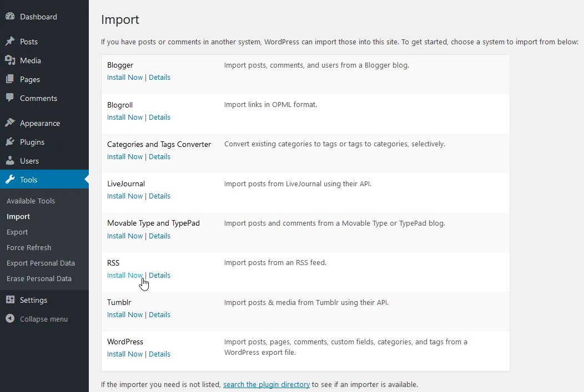Screen dimensions: 584x392
Task: Open the Tools menu section
Action: (28, 180)
